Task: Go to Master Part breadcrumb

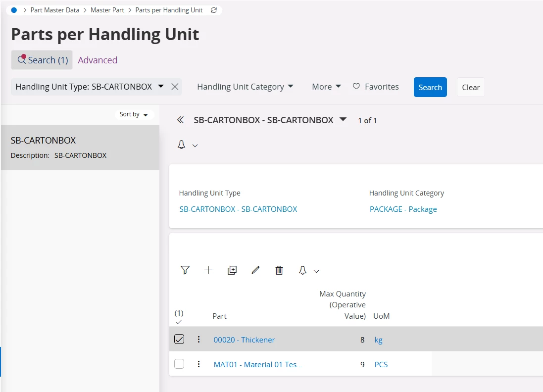Action: click(x=107, y=10)
